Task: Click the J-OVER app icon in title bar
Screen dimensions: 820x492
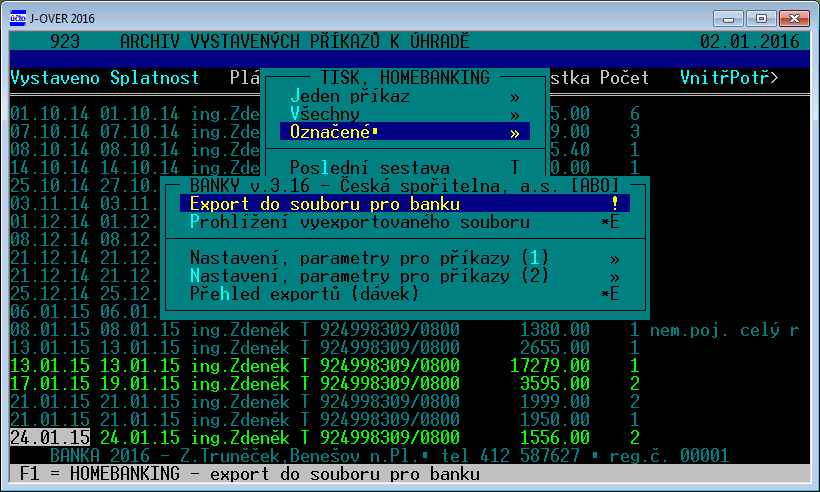Action: click(17, 18)
